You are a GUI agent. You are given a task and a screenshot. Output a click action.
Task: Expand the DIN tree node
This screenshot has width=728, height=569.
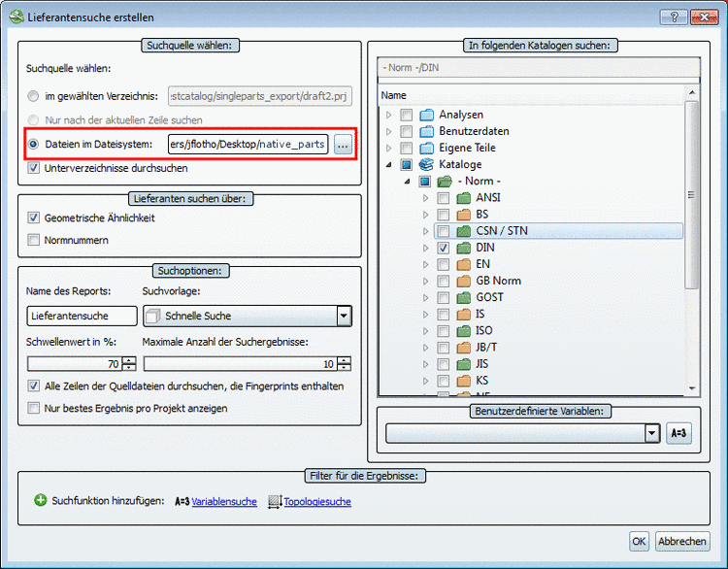(x=426, y=248)
